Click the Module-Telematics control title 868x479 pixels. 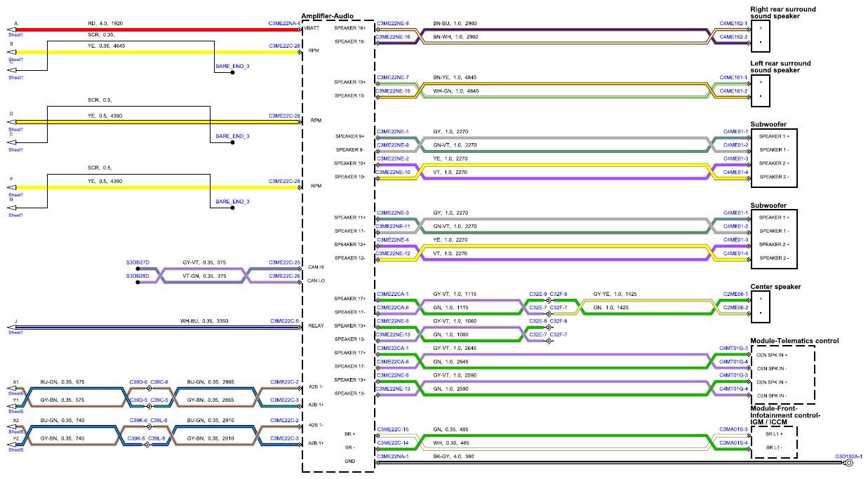[x=794, y=341]
